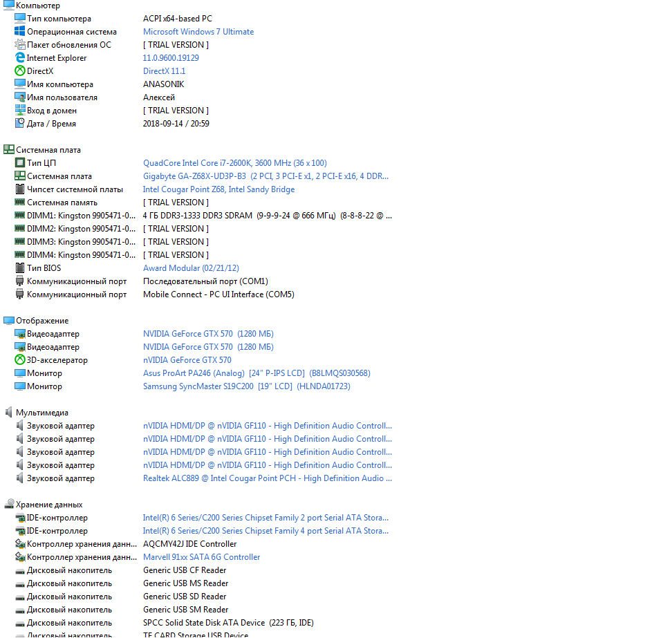
Task: Select the AQCMY42J IDE Controller value
Action: (x=190, y=544)
